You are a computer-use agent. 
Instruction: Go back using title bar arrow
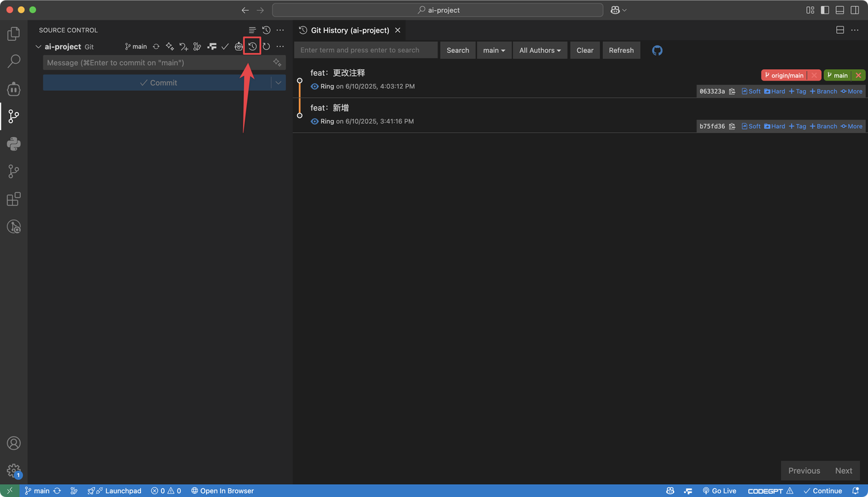(x=245, y=10)
